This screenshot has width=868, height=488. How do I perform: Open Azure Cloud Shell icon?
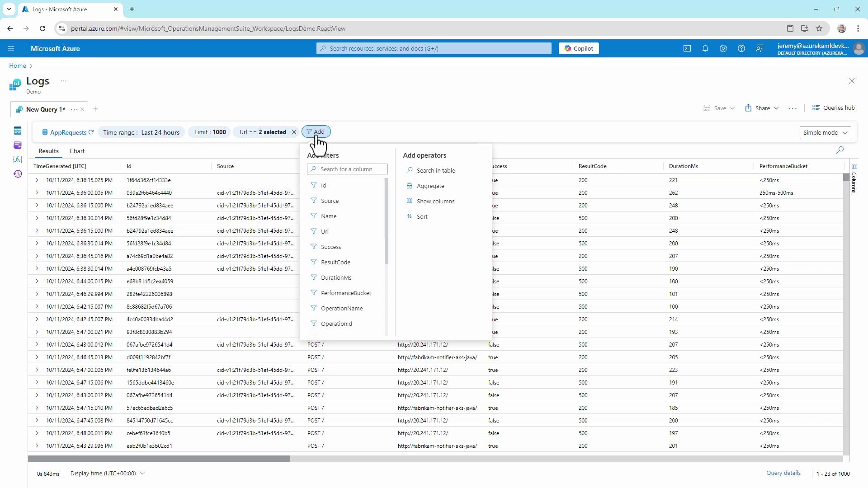[x=687, y=48]
